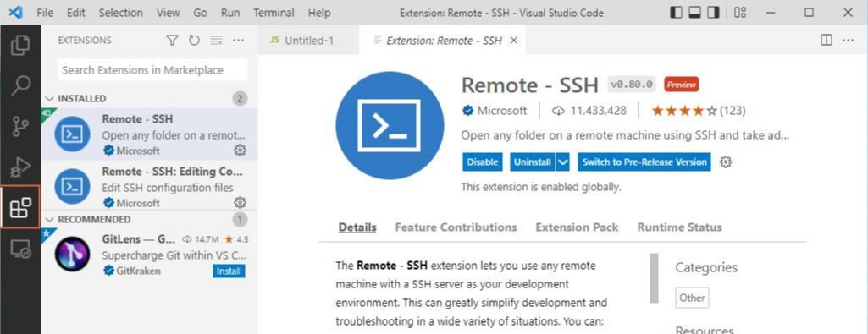
Task: Close the Extension: Remote - SSH tab
Action: [x=514, y=41]
